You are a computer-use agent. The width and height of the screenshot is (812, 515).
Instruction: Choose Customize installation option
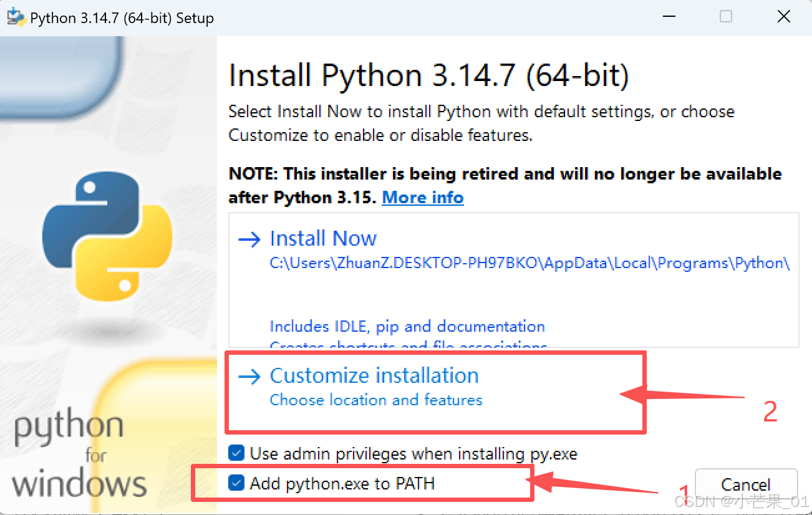[x=374, y=376]
